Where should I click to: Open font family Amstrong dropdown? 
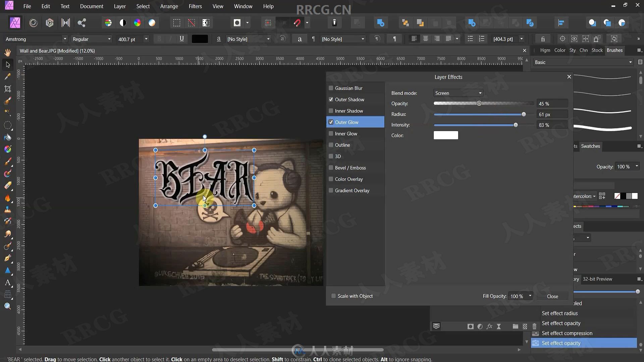pyautogui.click(x=36, y=39)
